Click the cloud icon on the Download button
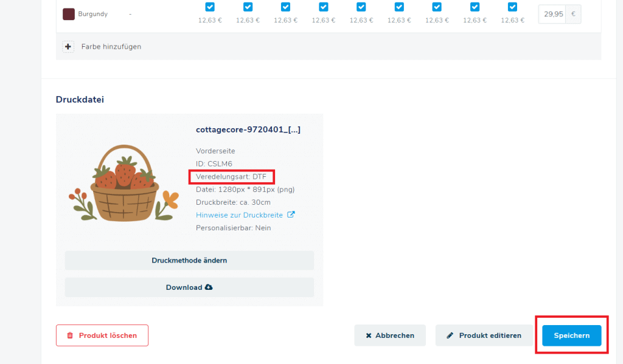The height and width of the screenshot is (364, 623). [x=209, y=287]
